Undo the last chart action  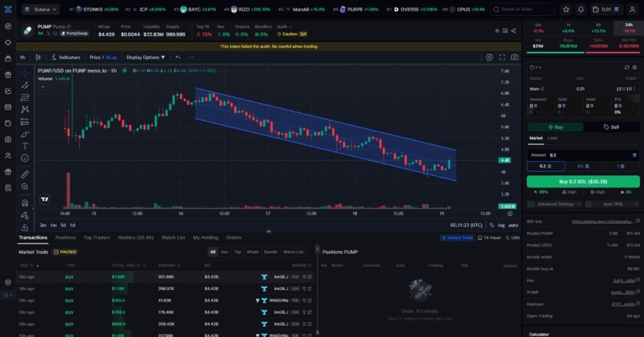pos(178,57)
